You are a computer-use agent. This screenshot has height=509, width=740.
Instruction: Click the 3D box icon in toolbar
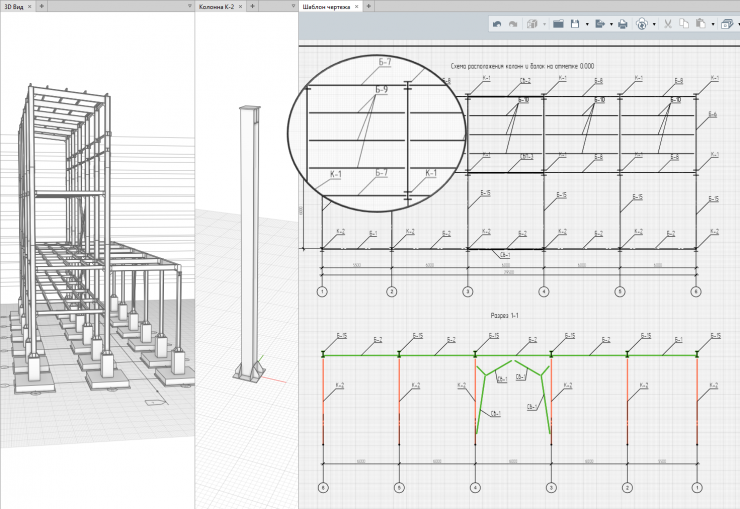coord(532,23)
